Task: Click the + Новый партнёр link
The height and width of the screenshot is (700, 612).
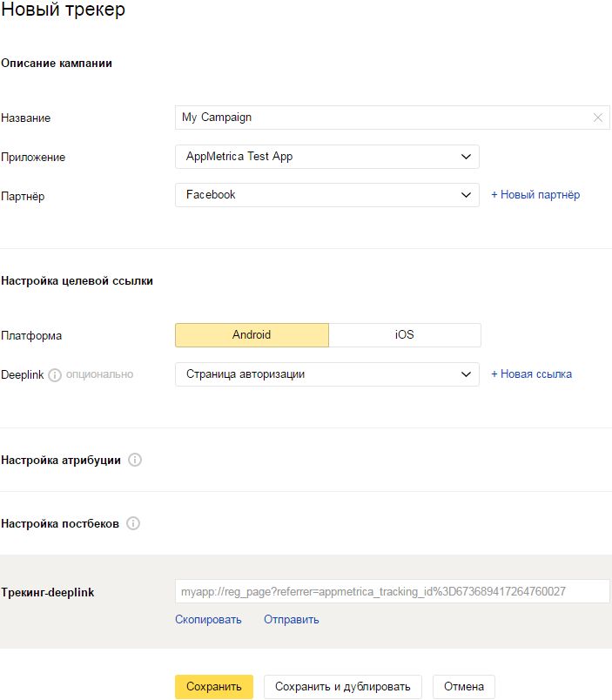Action: tap(535, 195)
